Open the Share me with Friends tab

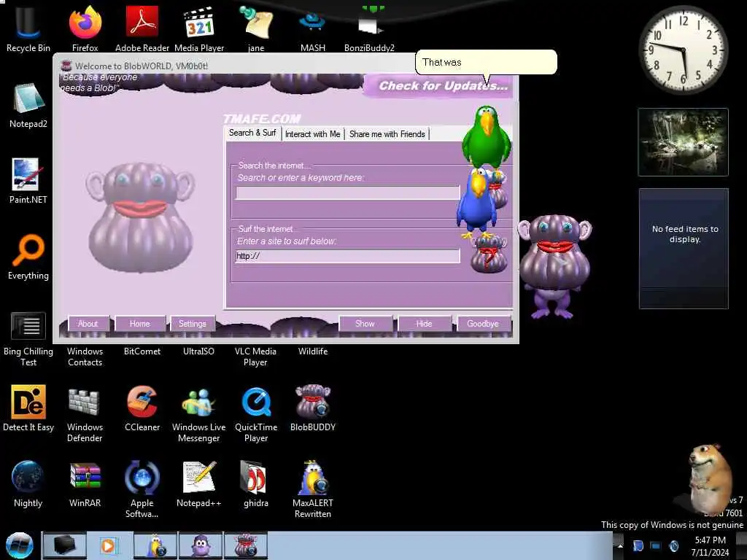(387, 134)
